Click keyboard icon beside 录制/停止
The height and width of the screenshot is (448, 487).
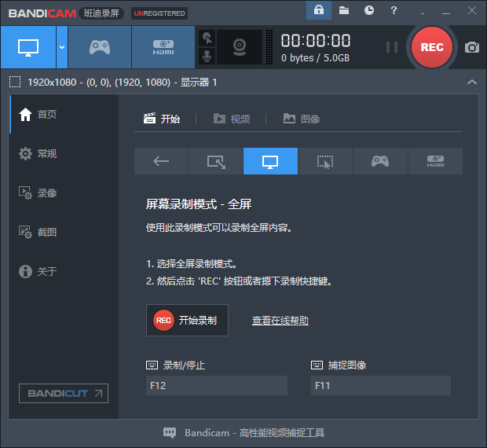[x=152, y=365]
